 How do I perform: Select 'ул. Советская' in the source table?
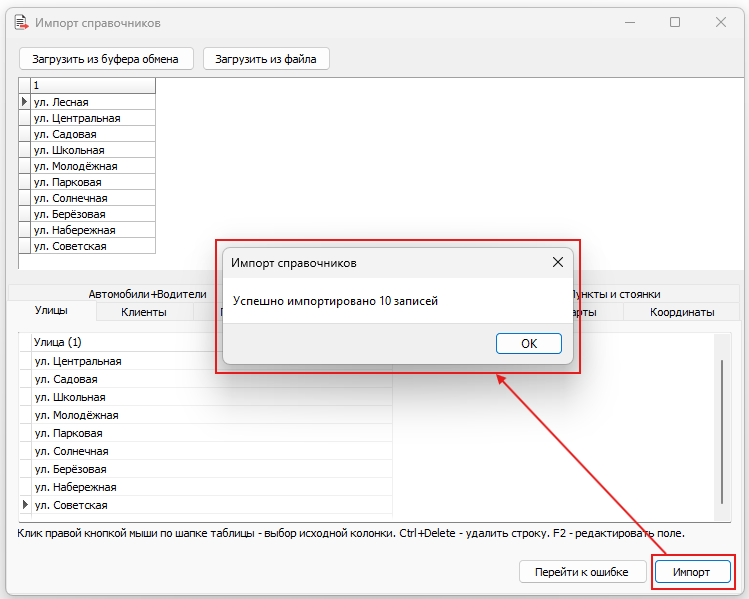[93, 246]
